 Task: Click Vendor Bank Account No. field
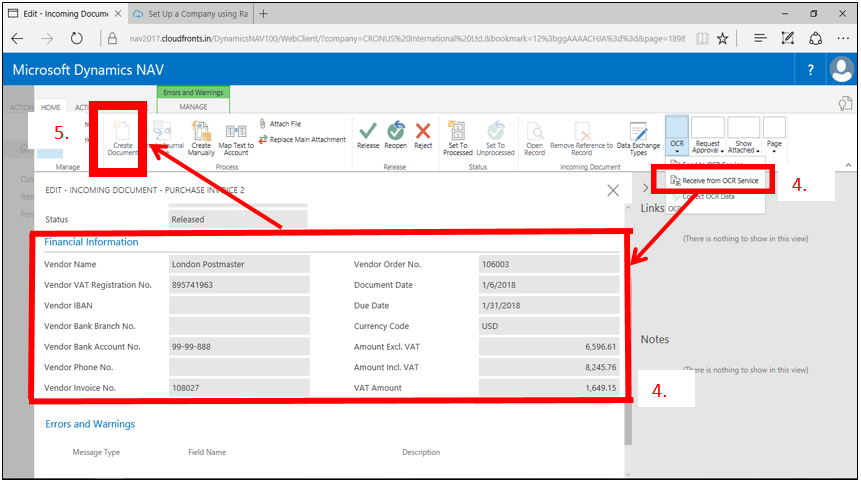239,347
